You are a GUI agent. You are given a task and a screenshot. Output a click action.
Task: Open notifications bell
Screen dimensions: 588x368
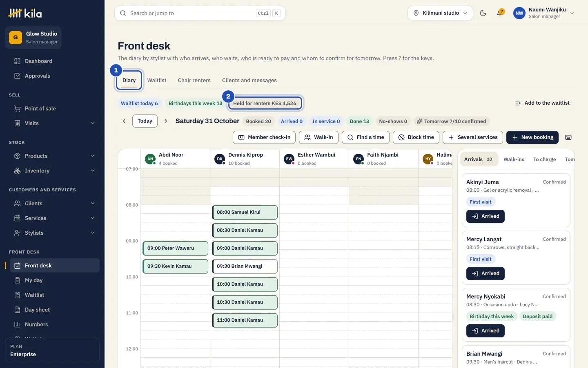point(500,13)
